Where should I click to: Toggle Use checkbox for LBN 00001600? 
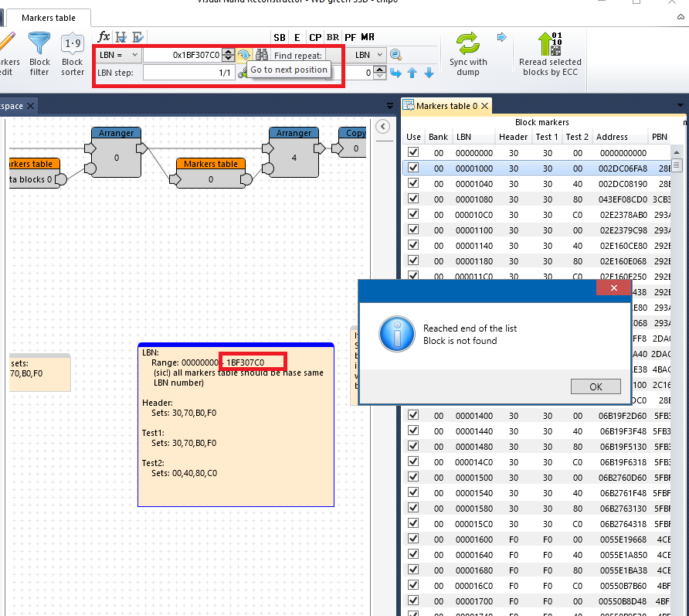click(413, 538)
